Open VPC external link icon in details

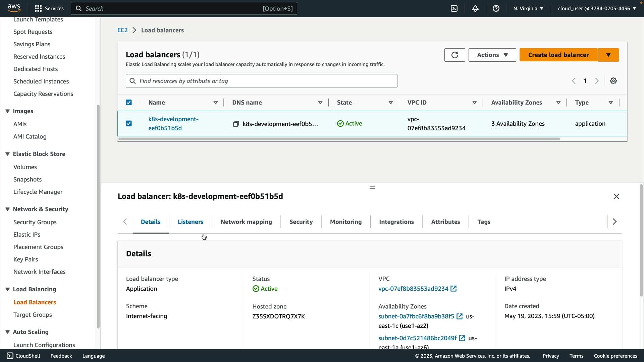(453, 289)
